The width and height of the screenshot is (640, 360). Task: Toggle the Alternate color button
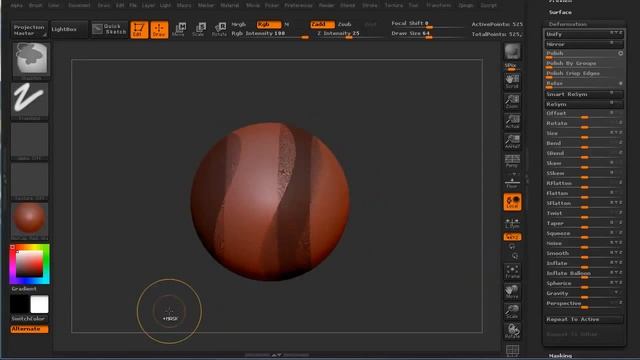click(x=29, y=329)
